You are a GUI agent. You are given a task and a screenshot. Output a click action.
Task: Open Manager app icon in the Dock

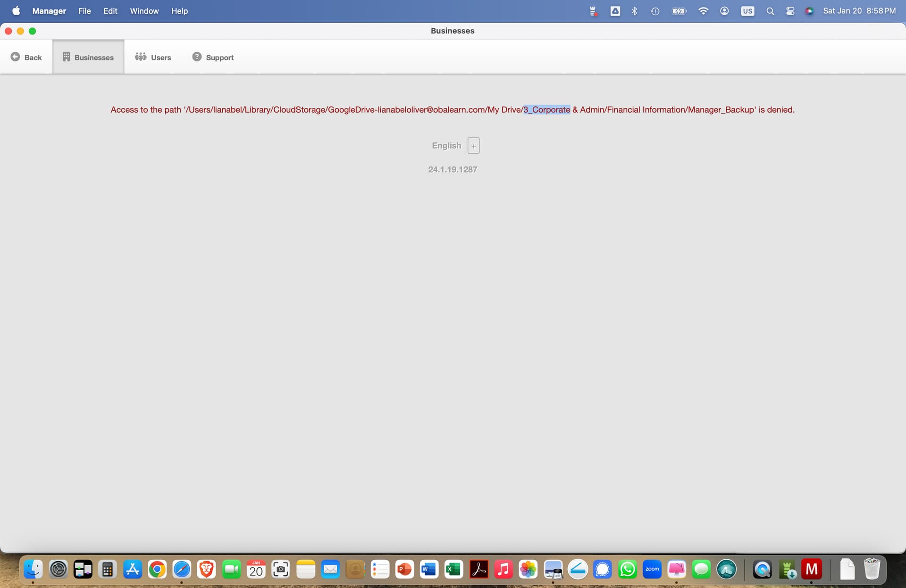coord(812,569)
